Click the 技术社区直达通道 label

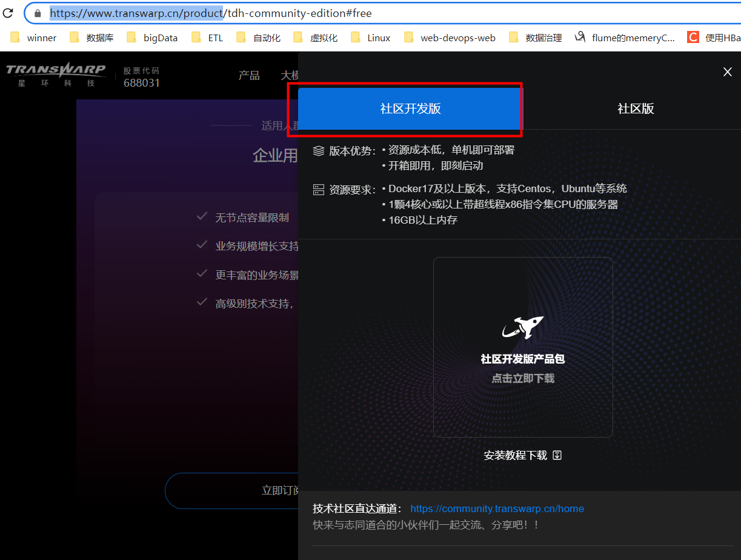coord(357,508)
